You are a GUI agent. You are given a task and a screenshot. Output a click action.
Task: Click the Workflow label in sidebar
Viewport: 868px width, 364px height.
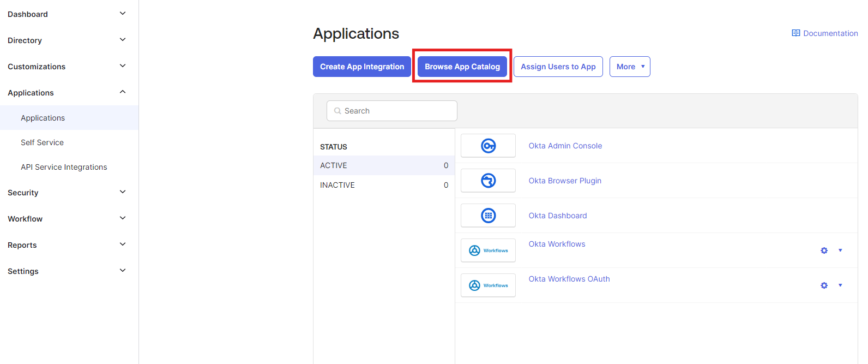tap(25, 219)
